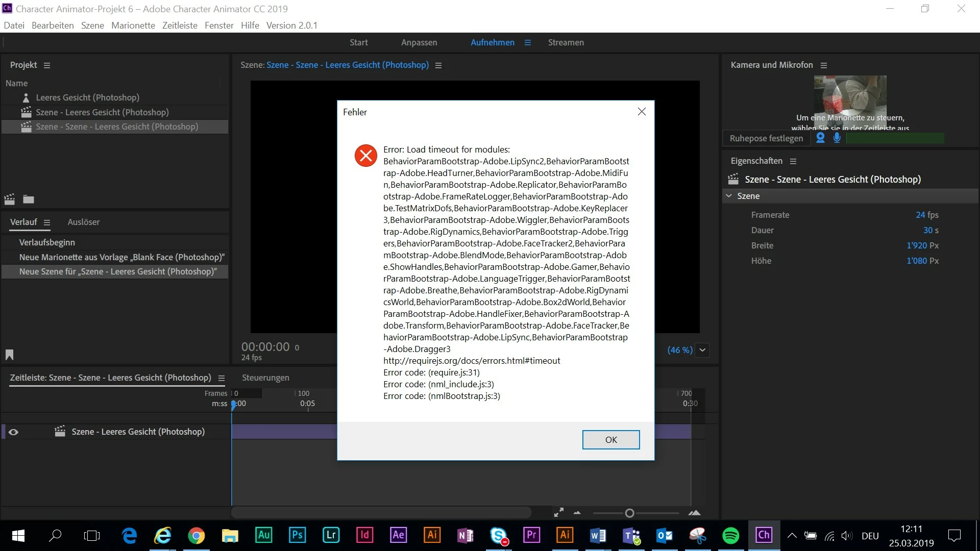The height and width of the screenshot is (551, 980).
Task: Click the small mountains zoom-out icon
Action: (x=577, y=513)
